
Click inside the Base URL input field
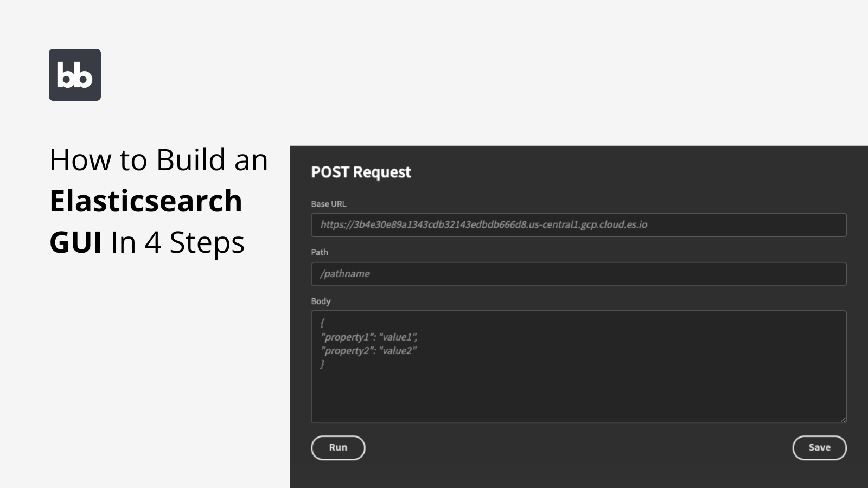(578, 224)
